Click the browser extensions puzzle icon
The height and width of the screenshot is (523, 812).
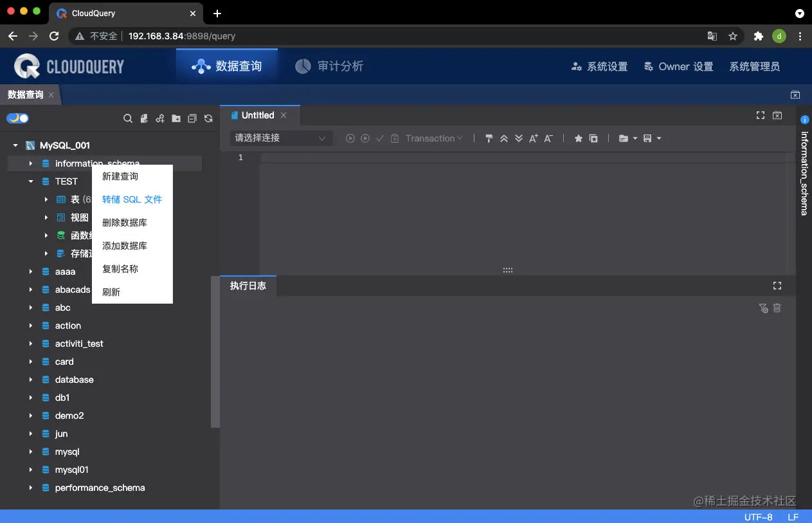click(759, 36)
